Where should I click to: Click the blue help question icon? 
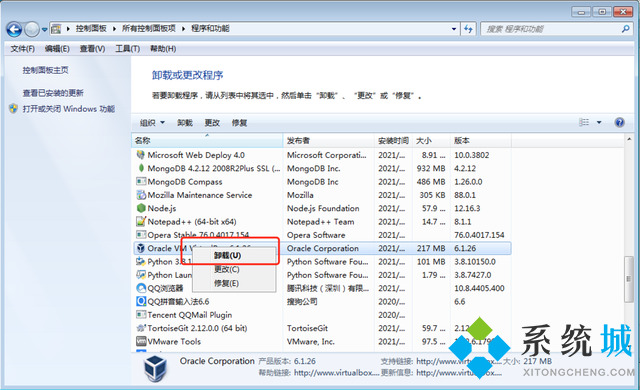[x=620, y=122]
